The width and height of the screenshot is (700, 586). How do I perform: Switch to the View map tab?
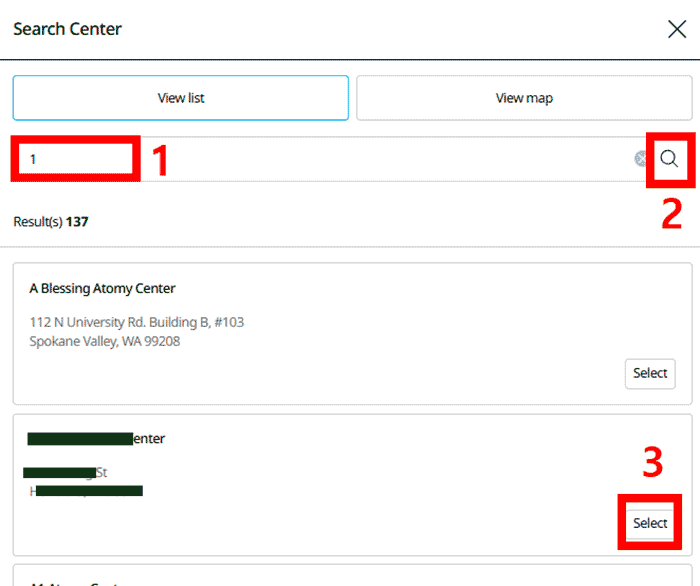pos(524,98)
